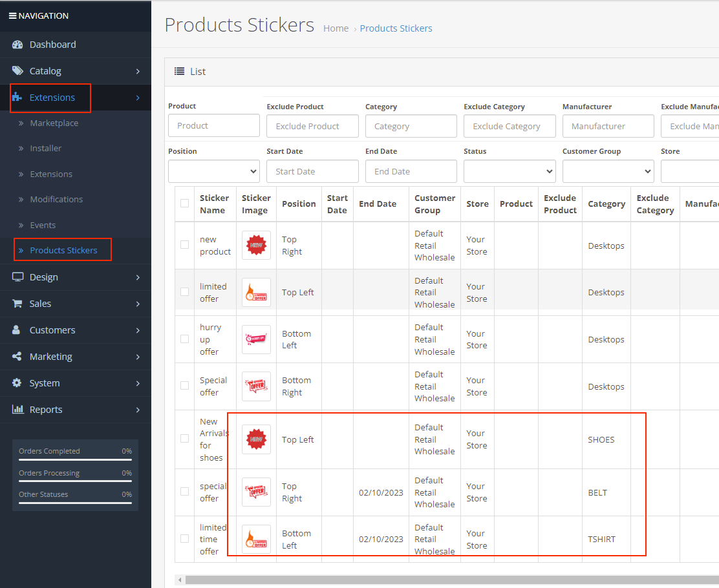The image size is (719, 588).
Task: Click the Sales shopping cart icon
Action: (x=17, y=304)
